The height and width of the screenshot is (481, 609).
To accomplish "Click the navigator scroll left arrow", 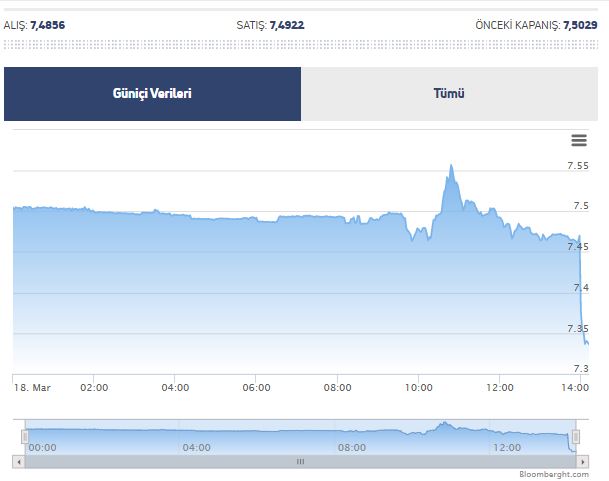I will [x=19, y=462].
